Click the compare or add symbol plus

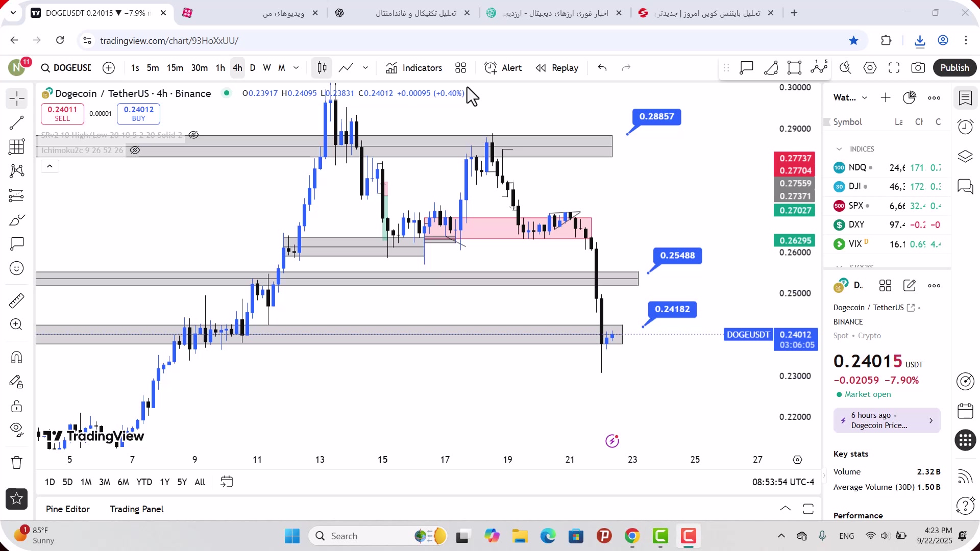(109, 68)
